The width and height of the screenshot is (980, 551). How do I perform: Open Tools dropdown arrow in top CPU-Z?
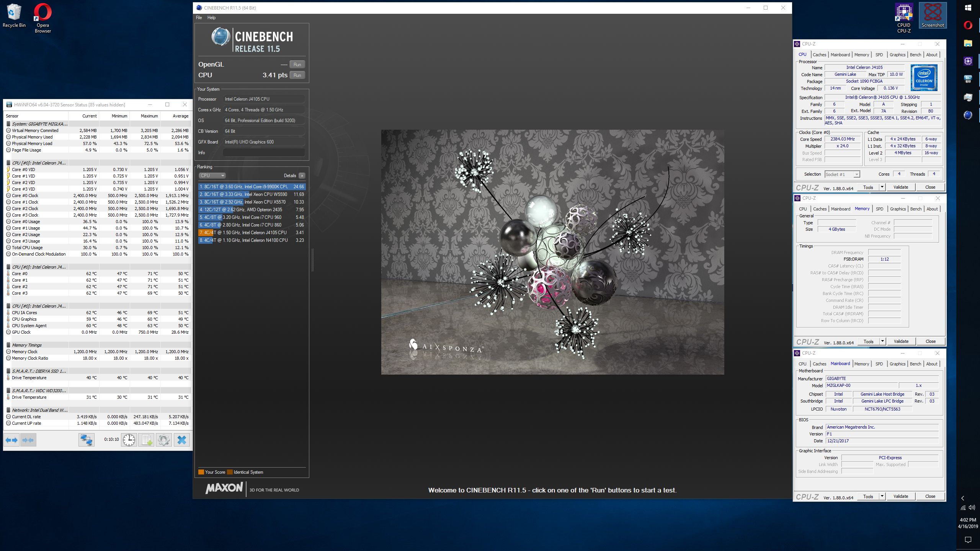pyautogui.click(x=882, y=187)
